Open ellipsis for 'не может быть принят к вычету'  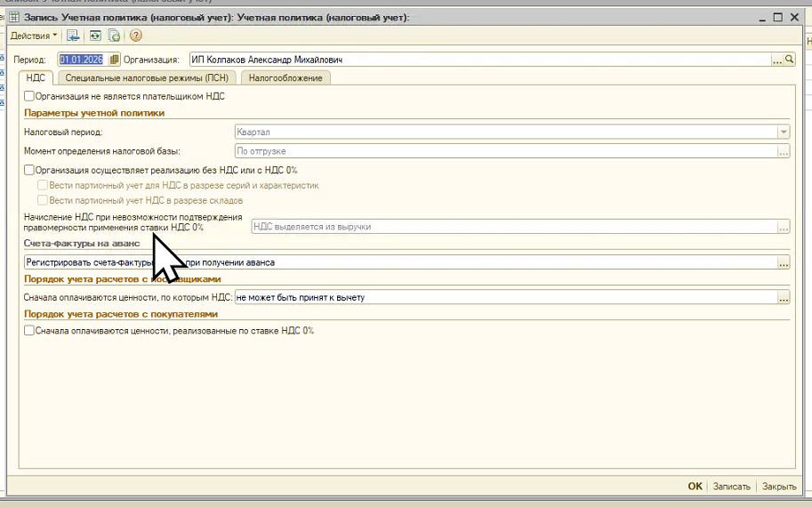(784, 298)
